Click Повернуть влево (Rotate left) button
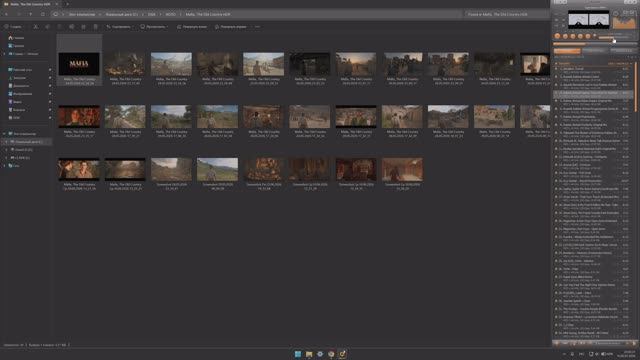The height and width of the screenshot is (360, 640). [192, 27]
